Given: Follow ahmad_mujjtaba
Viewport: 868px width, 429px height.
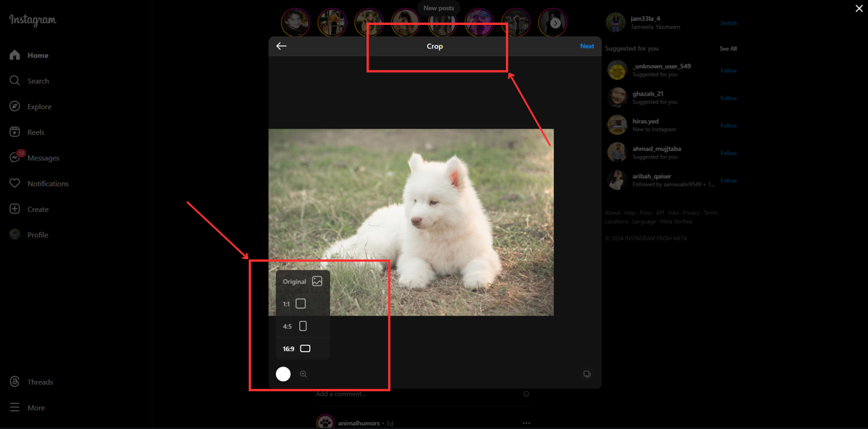Looking at the screenshot, I should click(728, 153).
